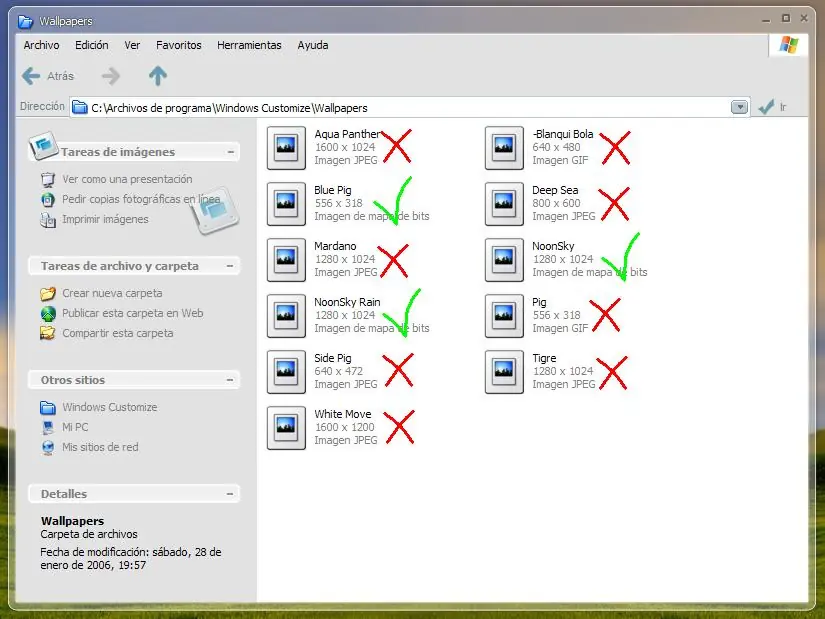
Task: Click Ver como una presentación link
Action: pyautogui.click(x=127, y=179)
